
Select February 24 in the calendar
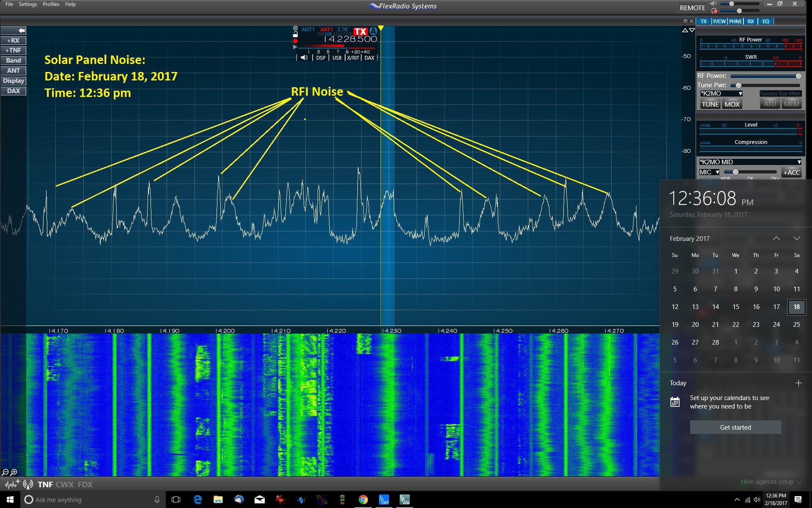(776, 325)
